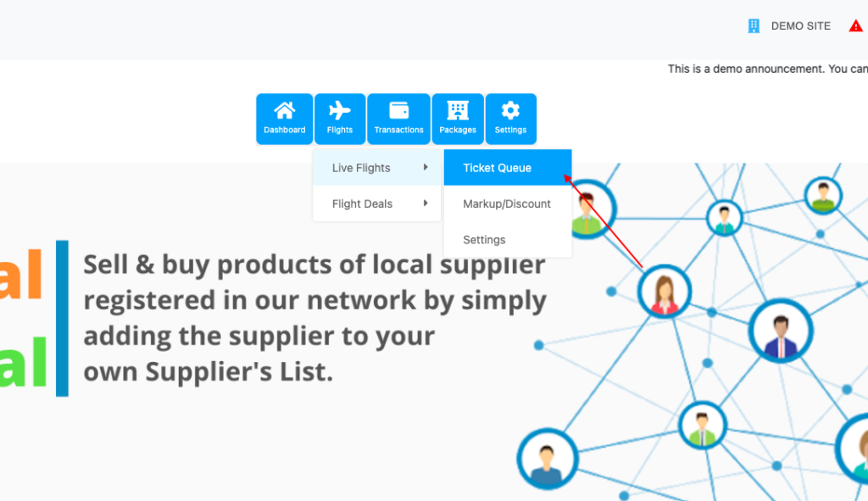Select the Transactions wallet icon
This screenshot has width=868, height=501.
pos(398,111)
